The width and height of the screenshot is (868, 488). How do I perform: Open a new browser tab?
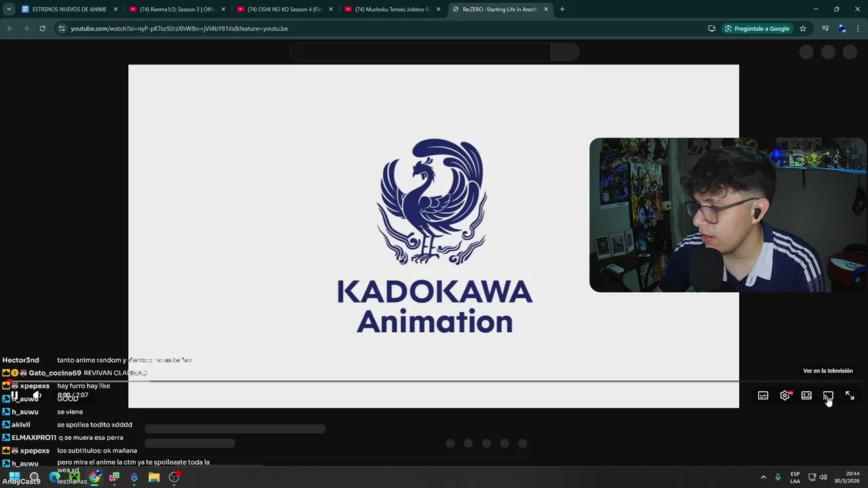[562, 9]
